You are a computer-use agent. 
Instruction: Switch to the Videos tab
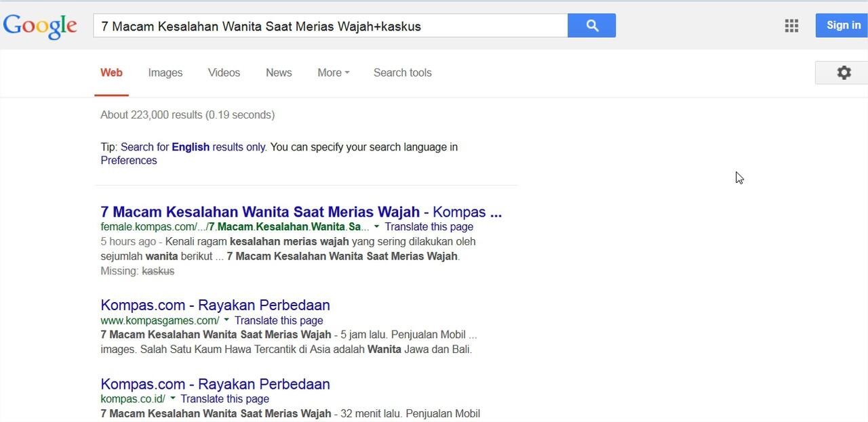224,72
